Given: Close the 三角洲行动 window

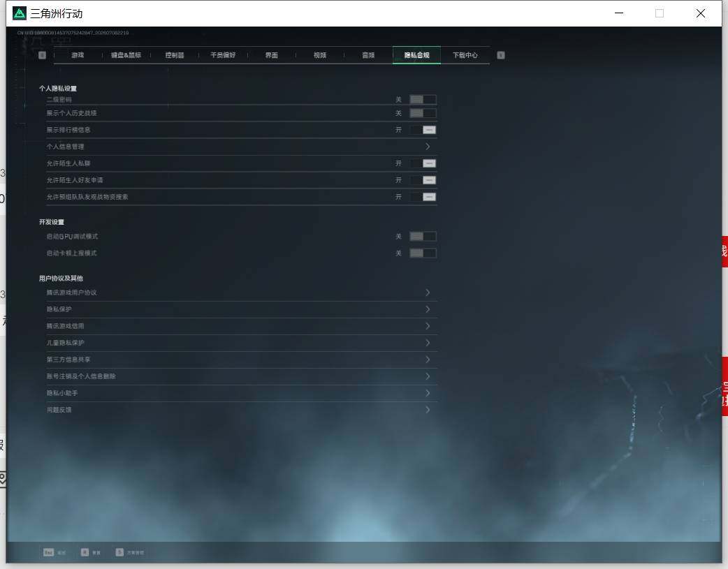Looking at the screenshot, I should click(x=701, y=13).
